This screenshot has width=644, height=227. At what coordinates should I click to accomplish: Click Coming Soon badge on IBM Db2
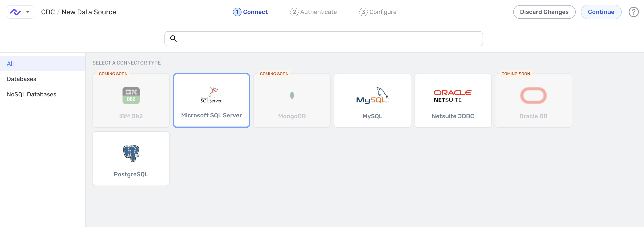coord(113,74)
